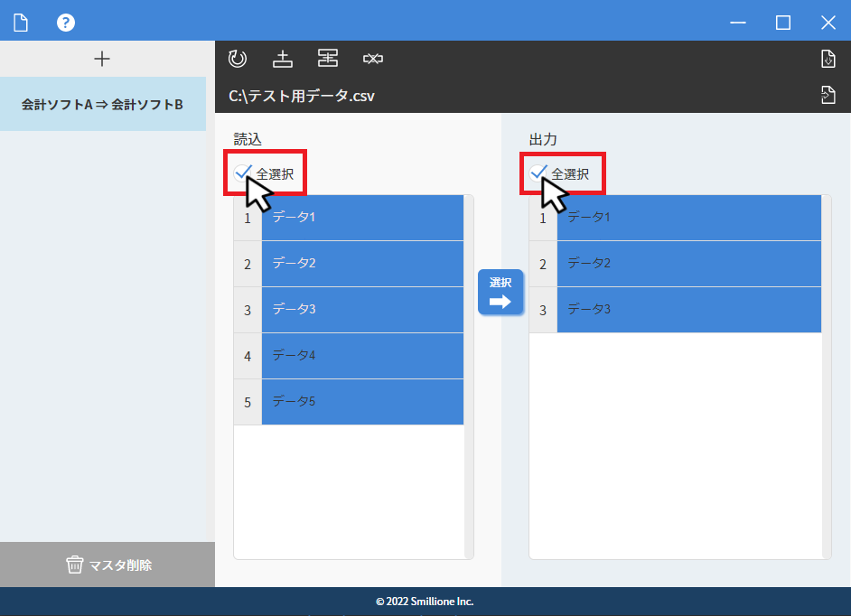Click the circular reload icon in toolbar
Screen dimensions: 851x616
point(238,59)
